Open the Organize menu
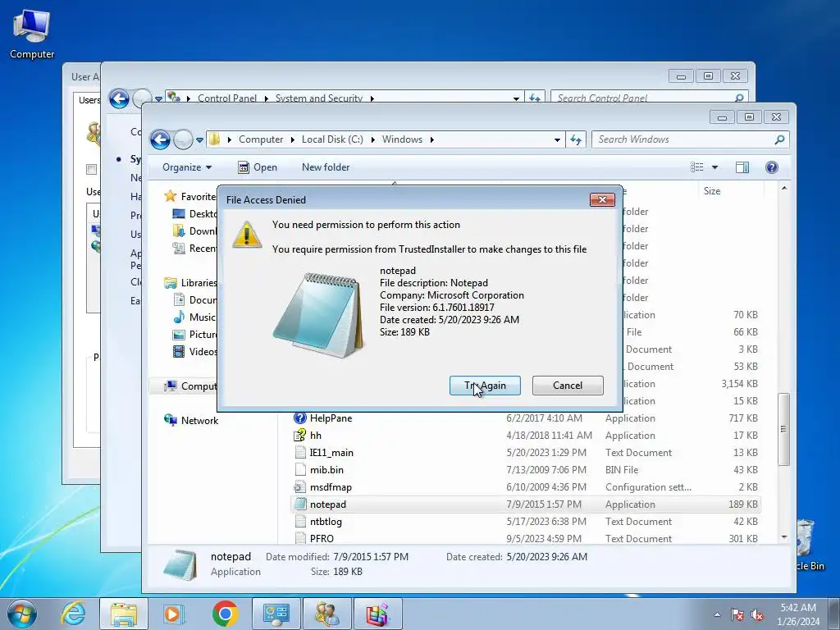Image resolution: width=840 pixels, height=630 pixels. tap(186, 167)
